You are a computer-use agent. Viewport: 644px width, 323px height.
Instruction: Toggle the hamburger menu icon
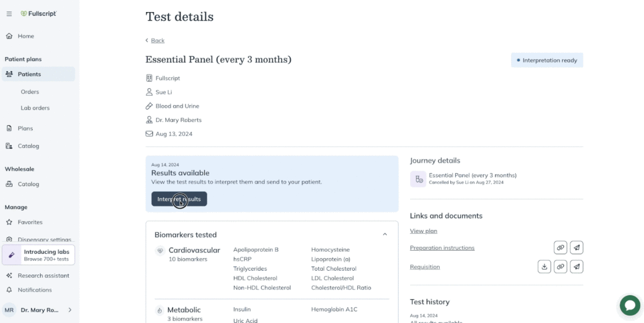point(9,14)
